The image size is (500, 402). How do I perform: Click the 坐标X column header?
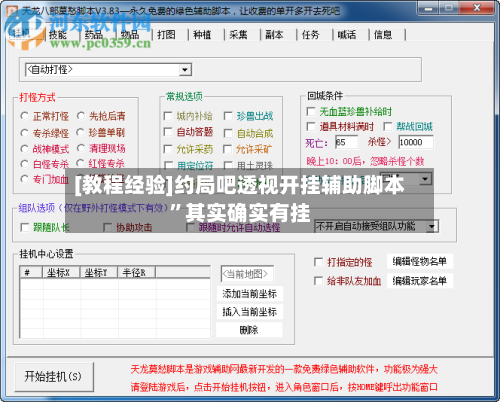pyautogui.click(x=61, y=272)
